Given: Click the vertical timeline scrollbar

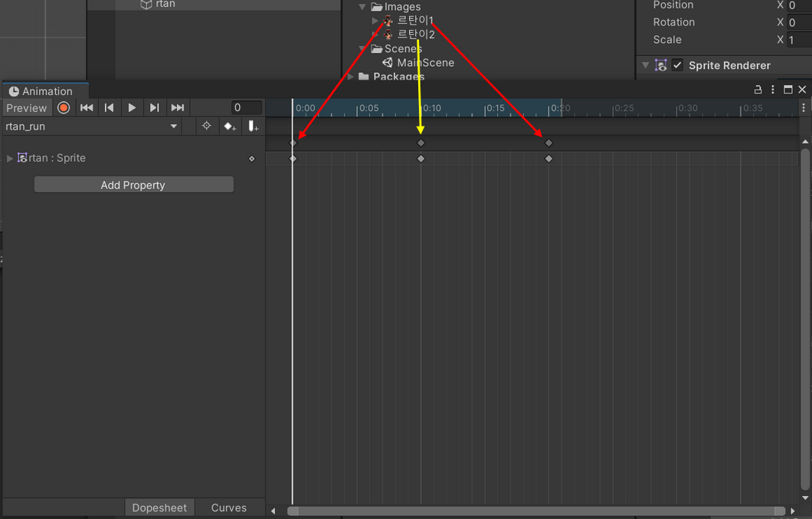Looking at the screenshot, I should tap(805, 319).
